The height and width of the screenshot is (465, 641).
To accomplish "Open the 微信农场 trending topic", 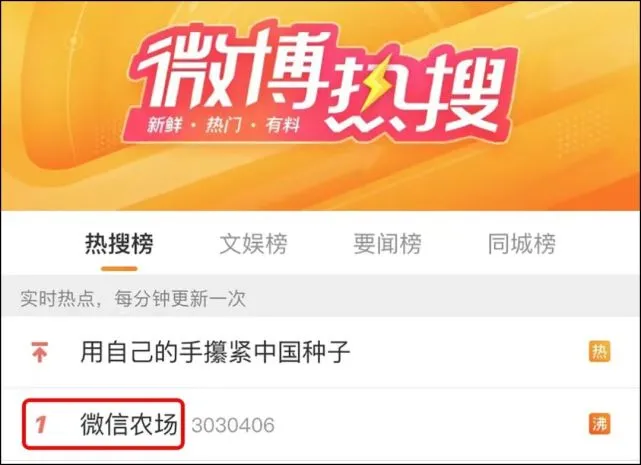I will pyautogui.click(x=129, y=424).
